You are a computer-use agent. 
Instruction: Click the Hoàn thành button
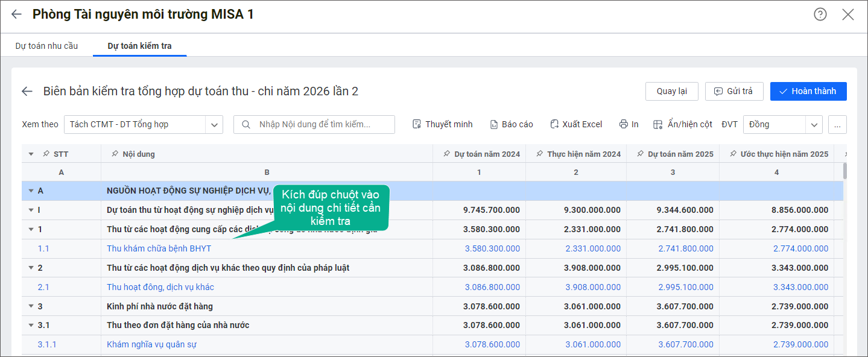click(x=808, y=92)
